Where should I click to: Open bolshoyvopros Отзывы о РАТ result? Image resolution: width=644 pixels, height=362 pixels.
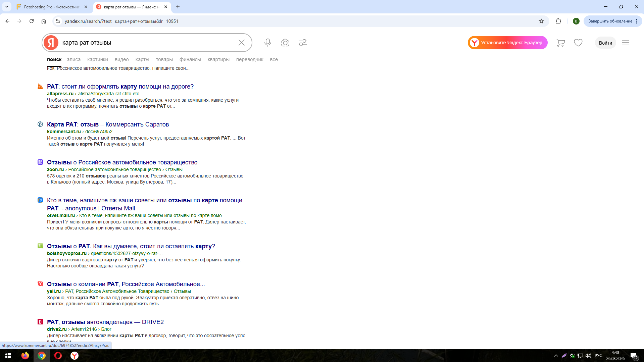131,246
